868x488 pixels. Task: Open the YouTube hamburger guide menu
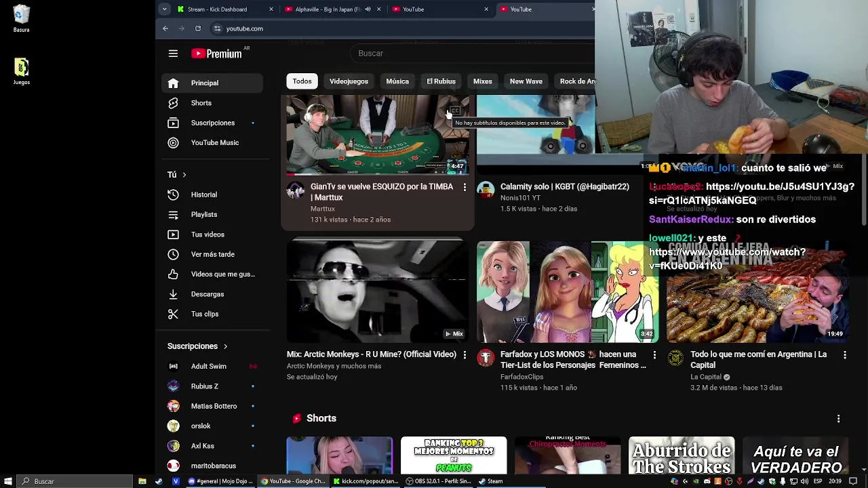(x=173, y=54)
